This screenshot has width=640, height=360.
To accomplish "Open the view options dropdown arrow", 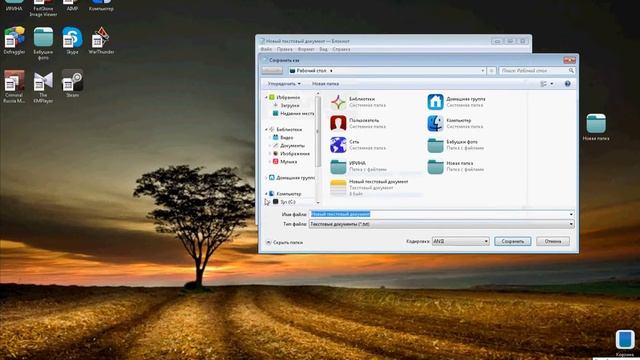I will [x=552, y=84].
